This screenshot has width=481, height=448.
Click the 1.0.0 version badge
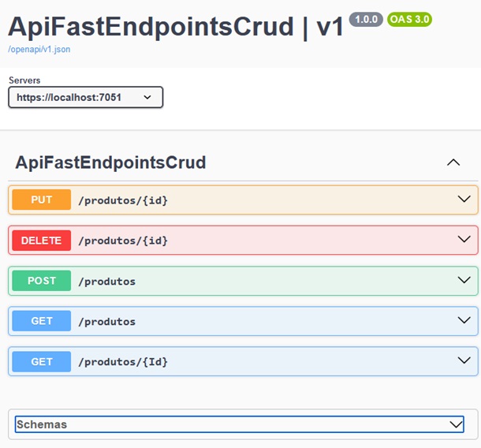point(366,19)
